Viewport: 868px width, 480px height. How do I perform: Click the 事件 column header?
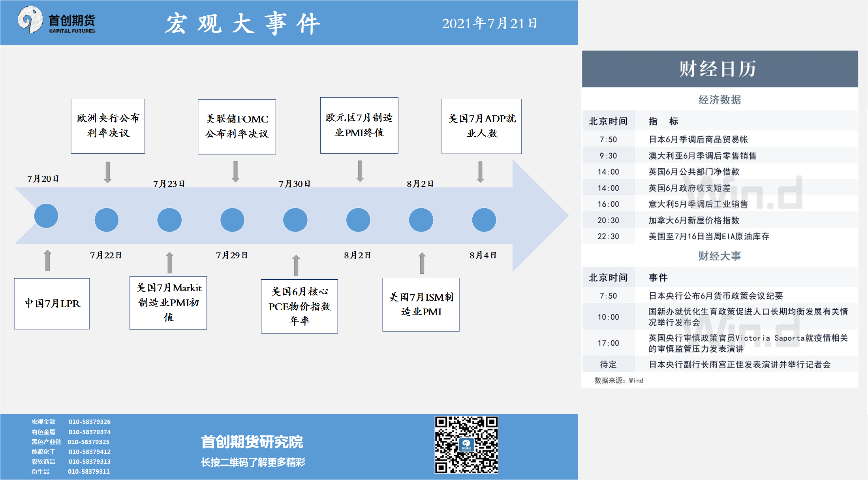click(x=658, y=278)
